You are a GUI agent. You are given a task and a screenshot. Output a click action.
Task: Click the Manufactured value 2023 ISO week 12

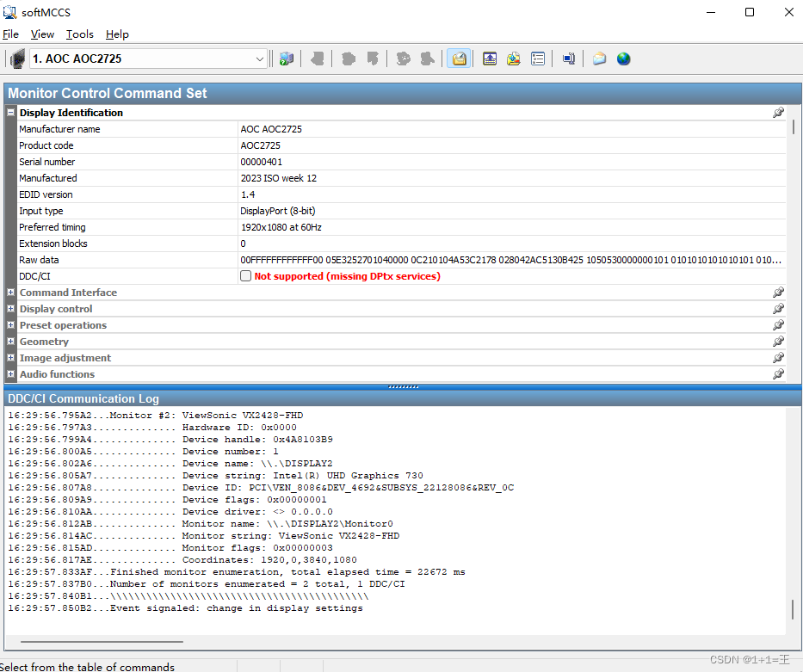pyautogui.click(x=279, y=178)
